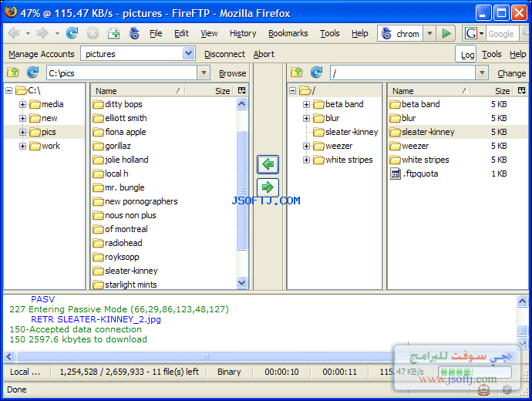Image resolution: width=532 pixels, height=401 pixels.
Task: Toggle the Log panel button
Action: point(467,54)
